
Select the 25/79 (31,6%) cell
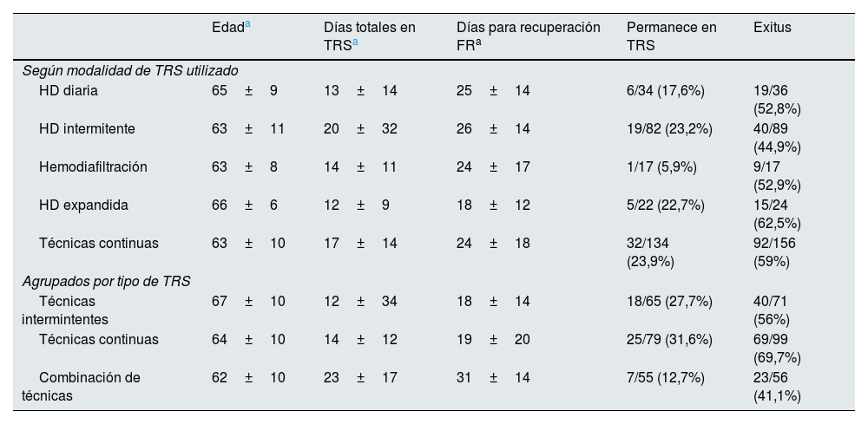tap(669, 339)
